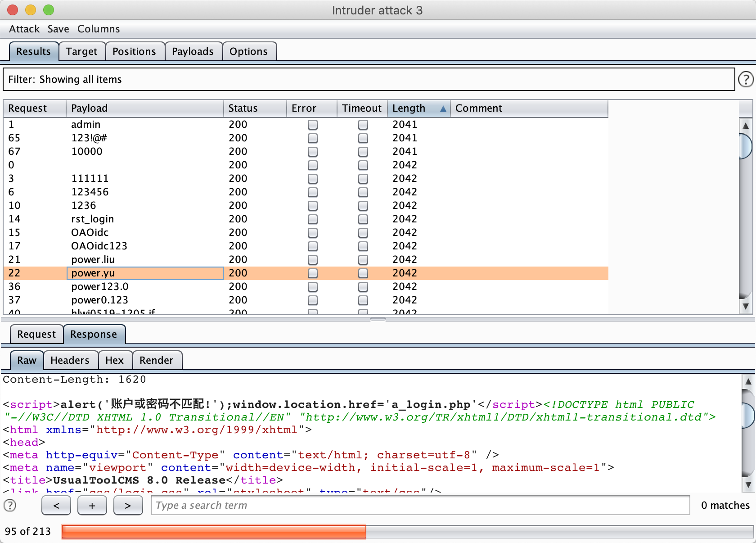Select the row with payload power0.123

click(x=306, y=300)
